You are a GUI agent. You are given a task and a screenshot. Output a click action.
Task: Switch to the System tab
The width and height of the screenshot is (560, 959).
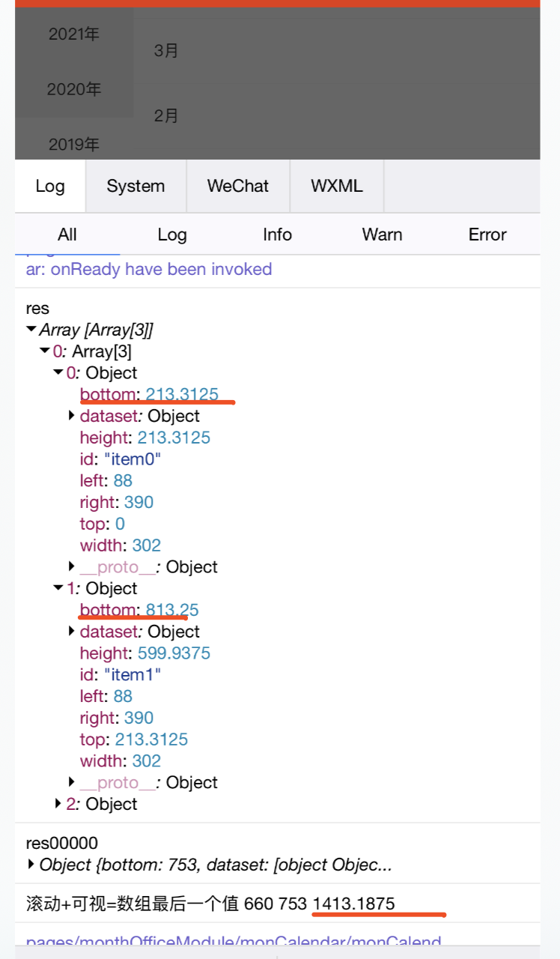[136, 186]
